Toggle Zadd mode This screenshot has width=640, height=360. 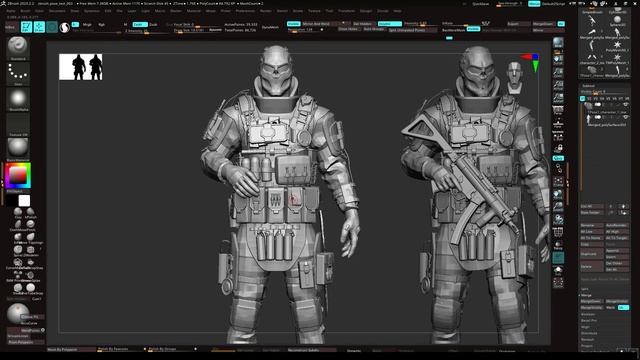140,24
